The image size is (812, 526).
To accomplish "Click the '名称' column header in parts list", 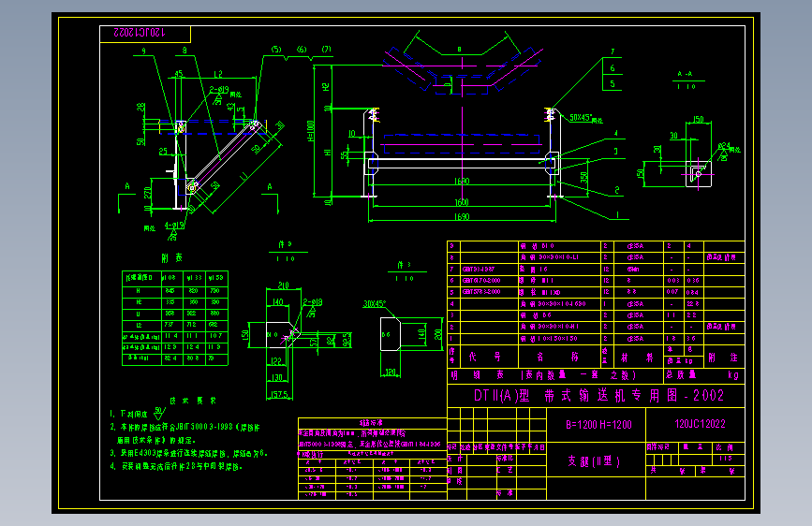I will (557, 357).
